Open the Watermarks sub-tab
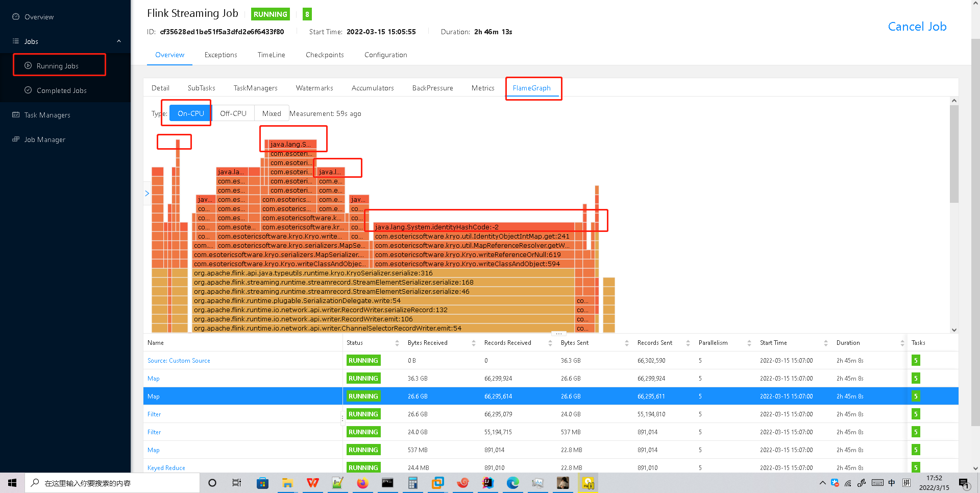 tap(314, 88)
